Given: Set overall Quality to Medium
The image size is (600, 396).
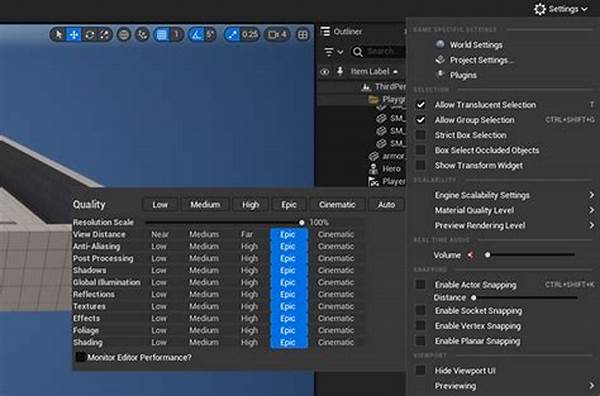Looking at the screenshot, I should coord(205,205).
